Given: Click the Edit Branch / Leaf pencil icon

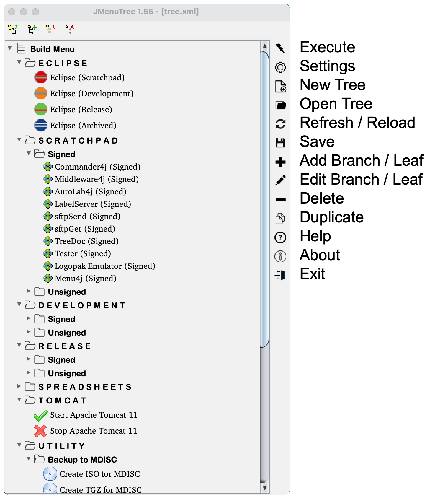Looking at the screenshot, I should point(280,180).
